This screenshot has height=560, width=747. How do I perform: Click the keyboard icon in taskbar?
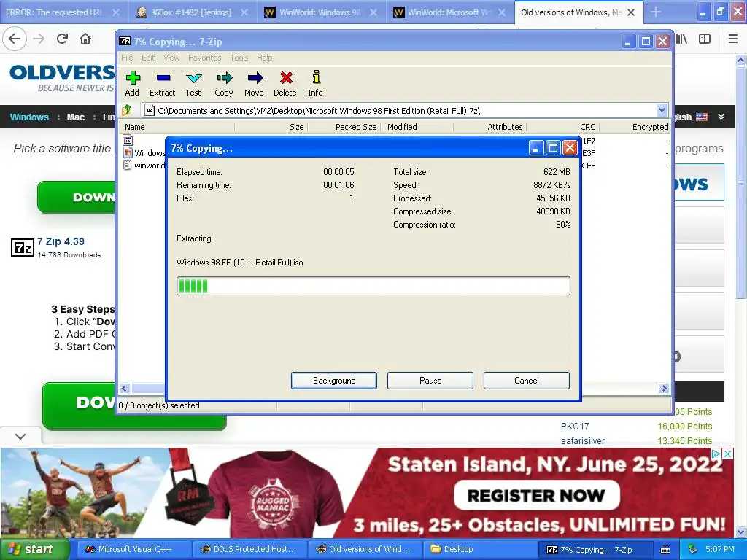pos(665,550)
